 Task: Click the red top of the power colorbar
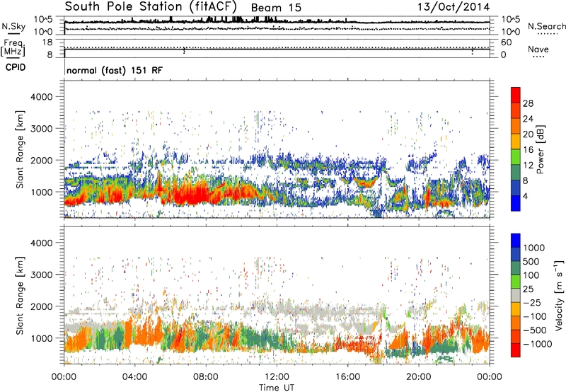(516, 95)
